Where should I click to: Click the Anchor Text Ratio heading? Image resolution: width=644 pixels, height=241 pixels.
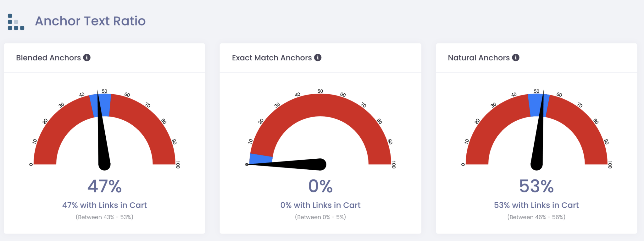click(x=90, y=21)
